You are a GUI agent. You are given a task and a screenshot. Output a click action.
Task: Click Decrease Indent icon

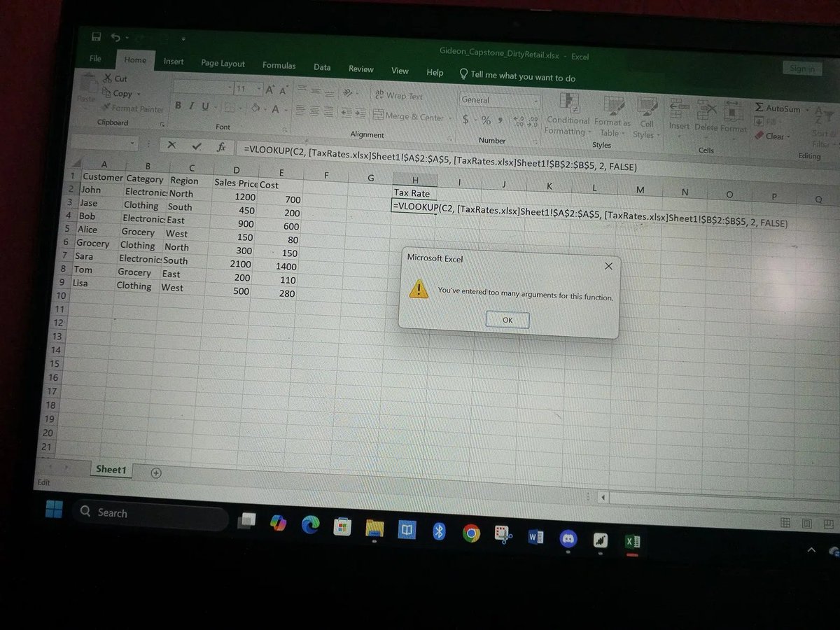tap(346, 113)
